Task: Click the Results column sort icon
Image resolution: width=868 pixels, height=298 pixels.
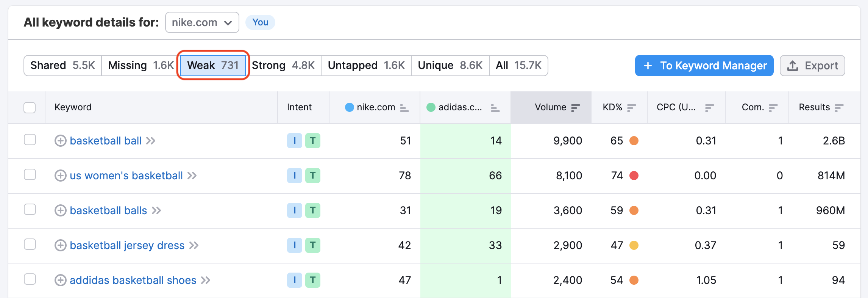Action: [839, 108]
